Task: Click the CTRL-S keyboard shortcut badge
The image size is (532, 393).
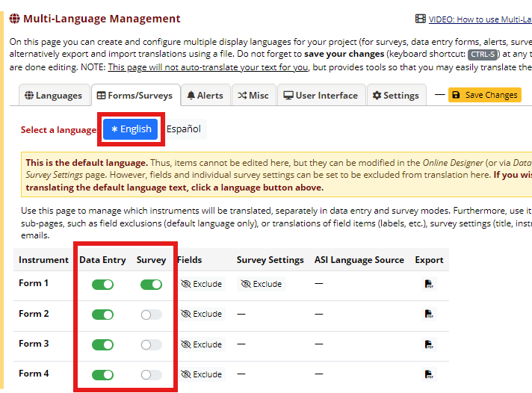Action: coord(483,55)
